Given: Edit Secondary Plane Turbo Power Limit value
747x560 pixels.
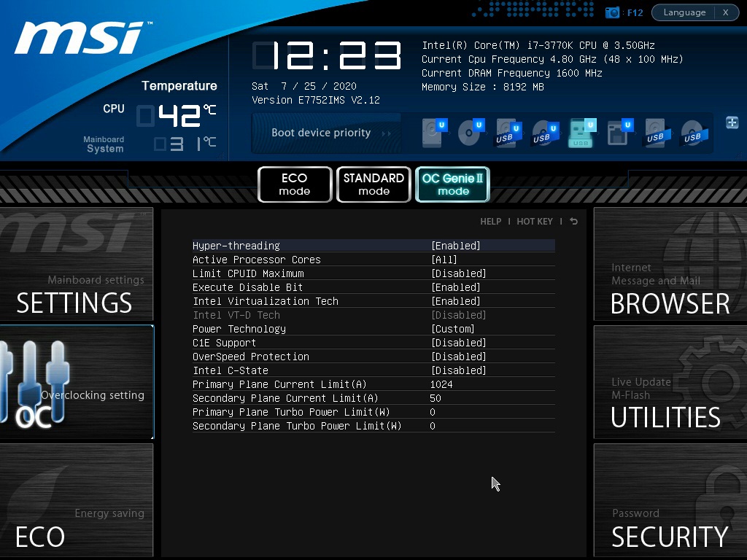Looking at the screenshot, I should (x=433, y=426).
